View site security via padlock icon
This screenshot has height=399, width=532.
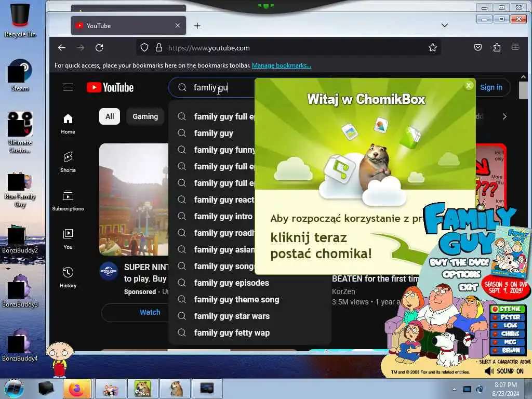pos(159,47)
